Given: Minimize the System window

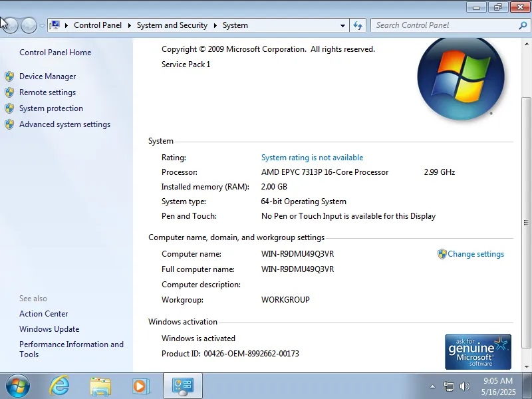Looking at the screenshot, I should 477,7.
